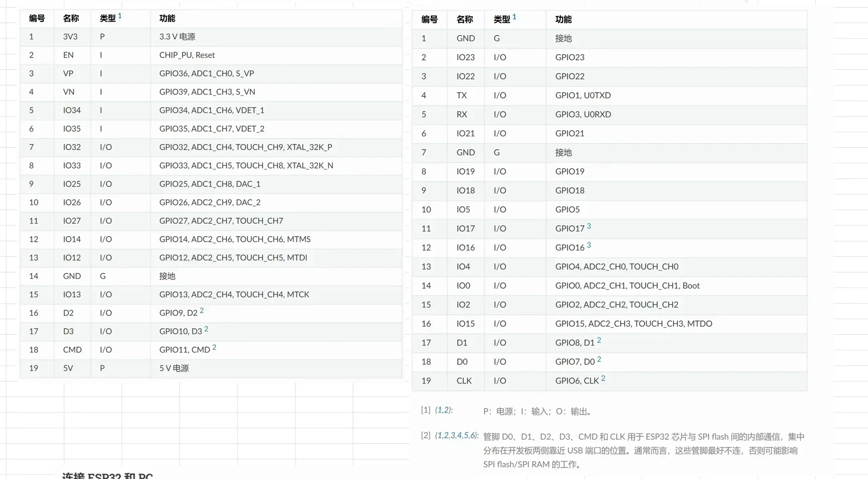Click back-reference 3 in footnote [2]
The image size is (868, 479).
[452, 435]
